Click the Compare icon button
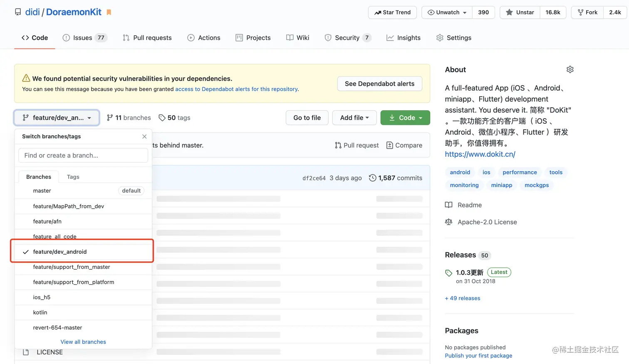The image size is (629, 364). (404, 145)
